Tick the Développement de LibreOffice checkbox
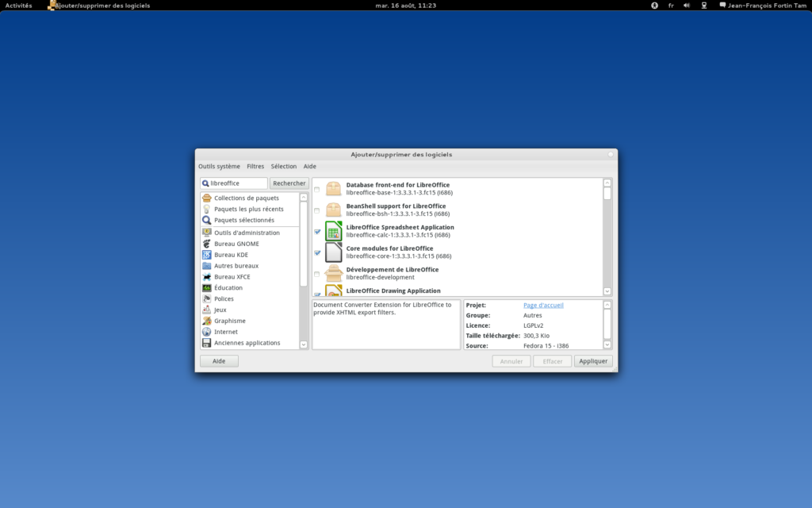 pos(317,274)
